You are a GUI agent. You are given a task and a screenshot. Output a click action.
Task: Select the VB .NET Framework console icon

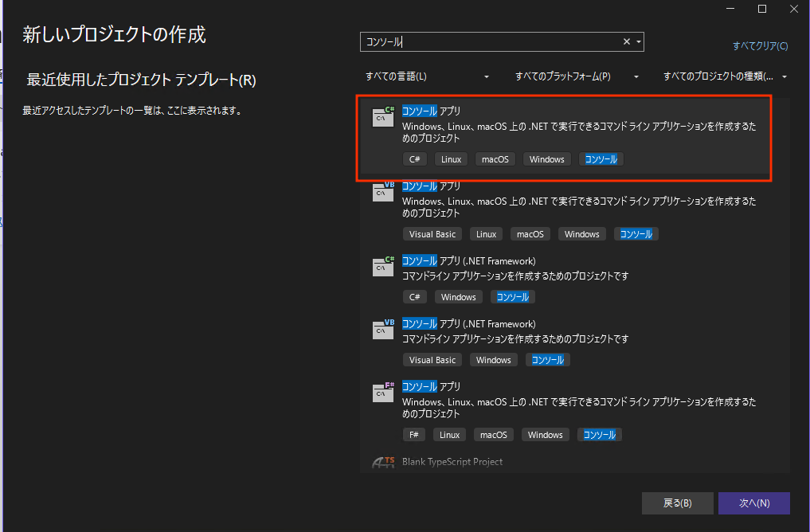tap(383, 330)
